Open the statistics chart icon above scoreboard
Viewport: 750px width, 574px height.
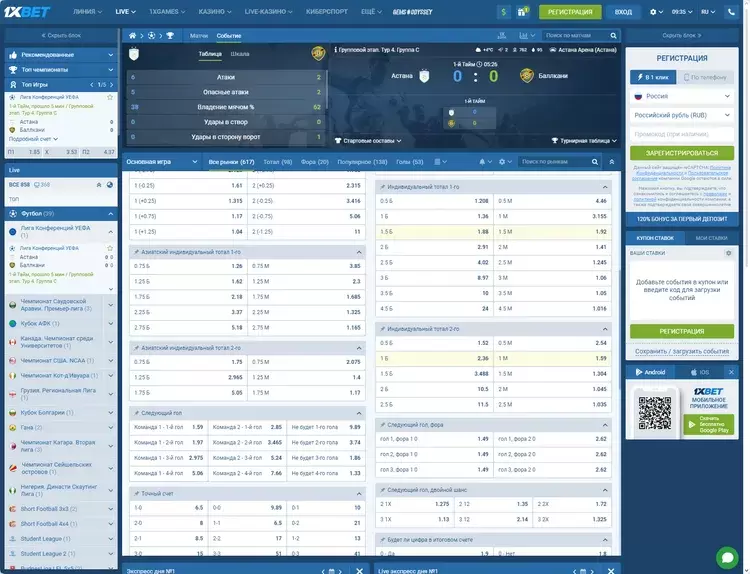pos(527,35)
